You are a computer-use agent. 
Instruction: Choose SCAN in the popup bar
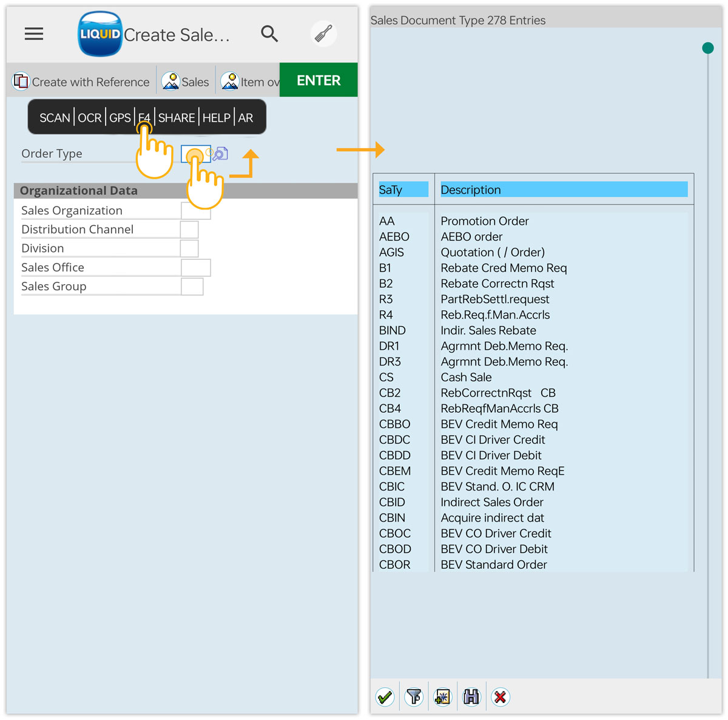(x=55, y=118)
